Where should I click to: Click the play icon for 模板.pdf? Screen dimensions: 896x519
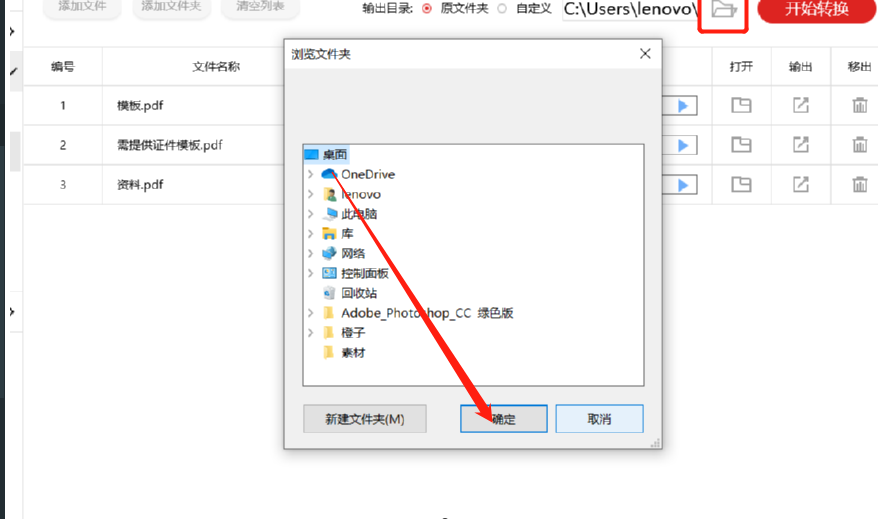(x=682, y=106)
